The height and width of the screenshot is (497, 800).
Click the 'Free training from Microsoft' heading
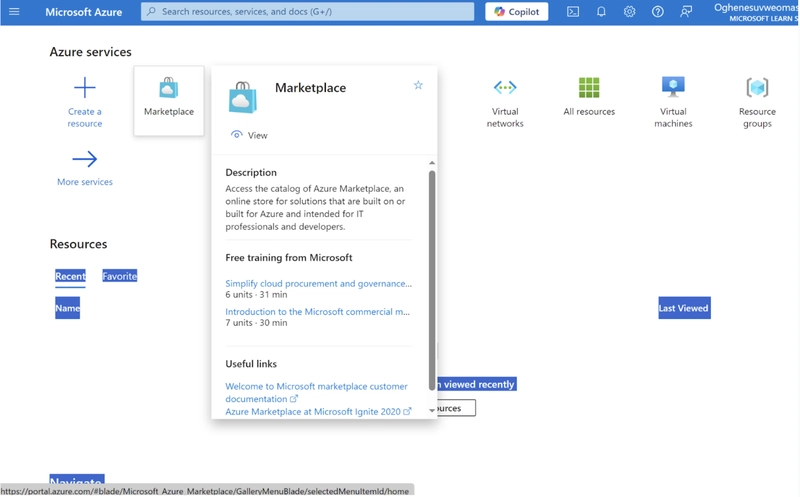click(289, 258)
